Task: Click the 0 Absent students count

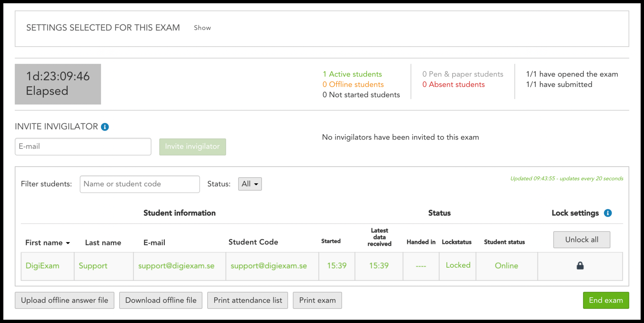Action: click(453, 85)
